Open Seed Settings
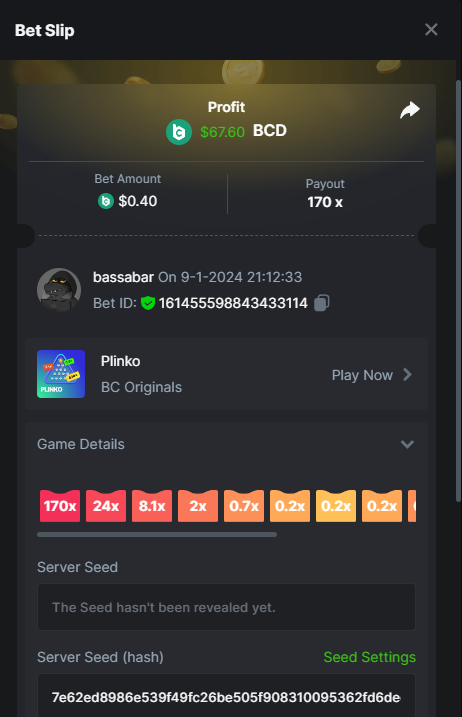 click(x=370, y=657)
